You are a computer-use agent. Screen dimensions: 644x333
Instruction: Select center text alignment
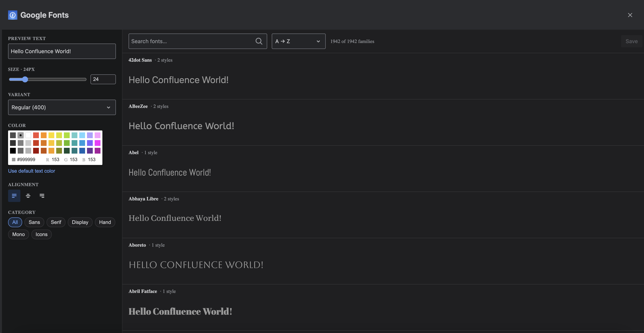click(x=28, y=196)
